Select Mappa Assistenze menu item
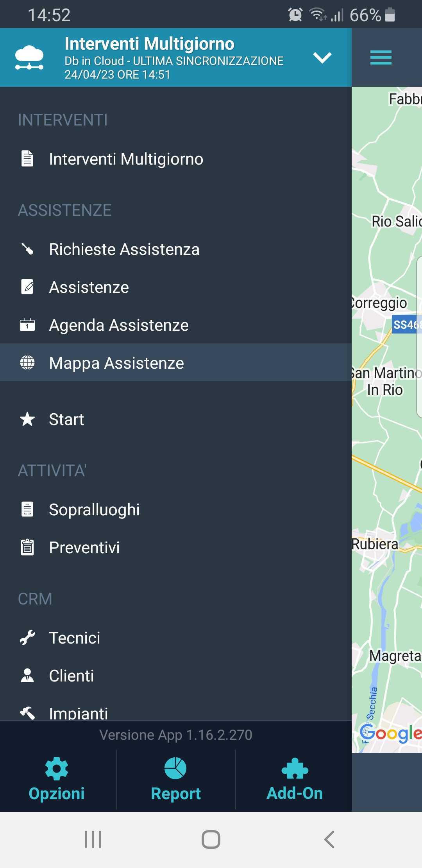This screenshot has width=422, height=868. click(116, 363)
